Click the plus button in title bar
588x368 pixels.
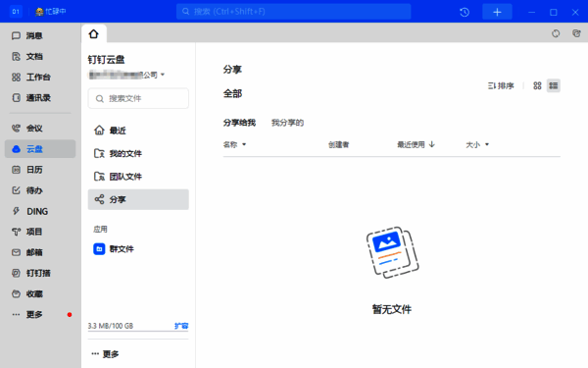coord(497,12)
